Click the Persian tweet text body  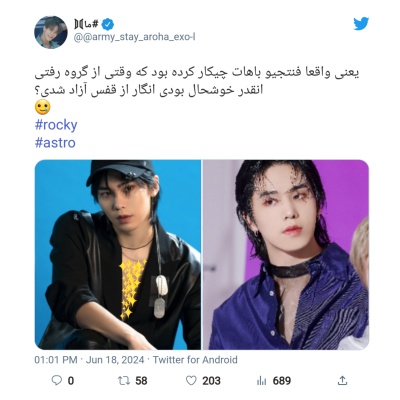(197, 82)
